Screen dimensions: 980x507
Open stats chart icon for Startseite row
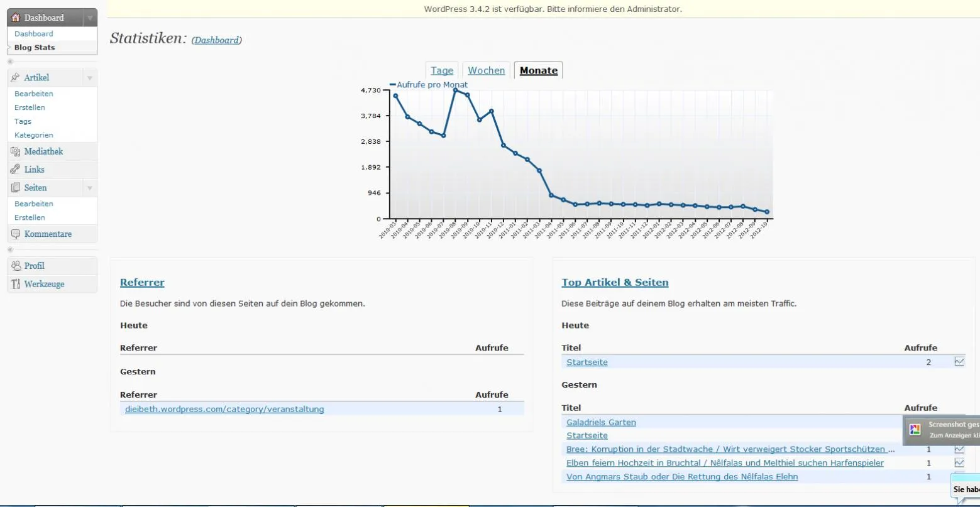click(959, 362)
